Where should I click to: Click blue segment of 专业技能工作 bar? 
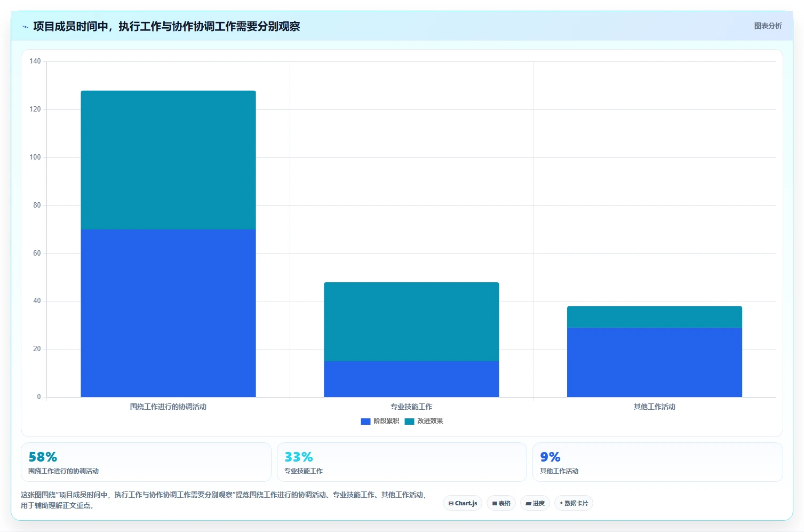pos(411,379)
